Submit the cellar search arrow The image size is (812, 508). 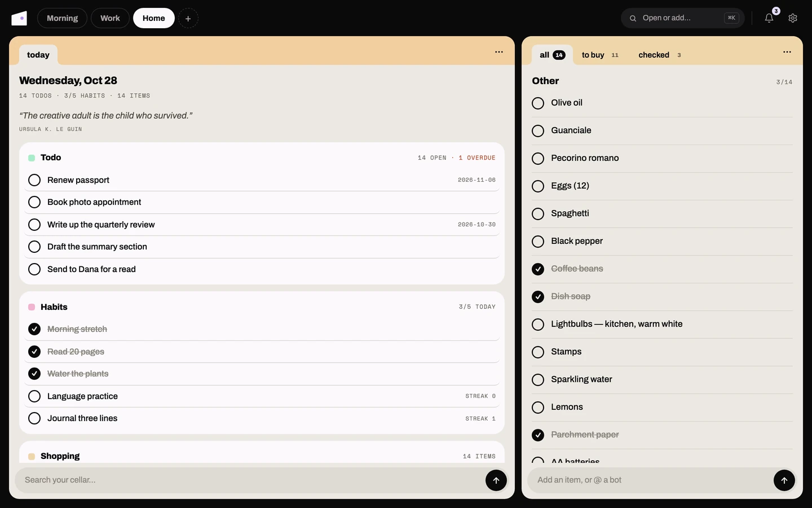[x=496, y=480]
